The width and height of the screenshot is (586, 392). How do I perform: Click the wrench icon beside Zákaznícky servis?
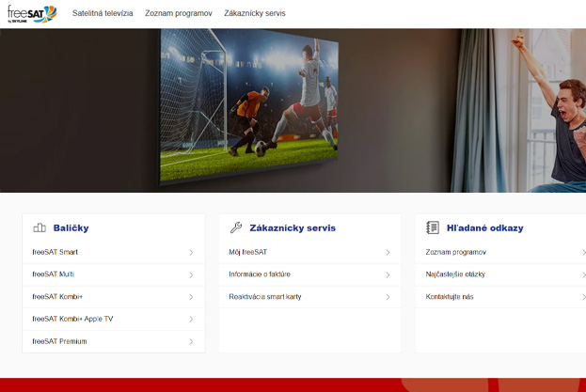236,227
